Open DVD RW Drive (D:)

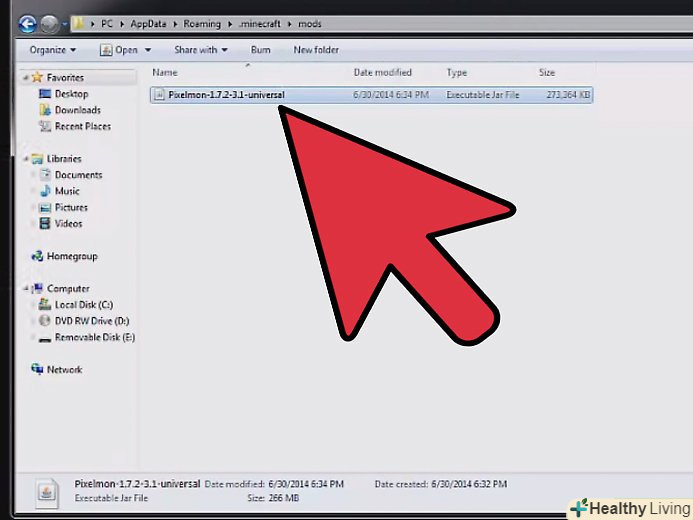92,321
